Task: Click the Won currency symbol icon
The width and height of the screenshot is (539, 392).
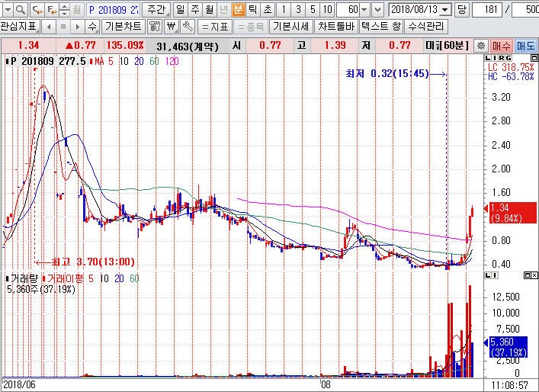Action: click(x=171, y=26)
